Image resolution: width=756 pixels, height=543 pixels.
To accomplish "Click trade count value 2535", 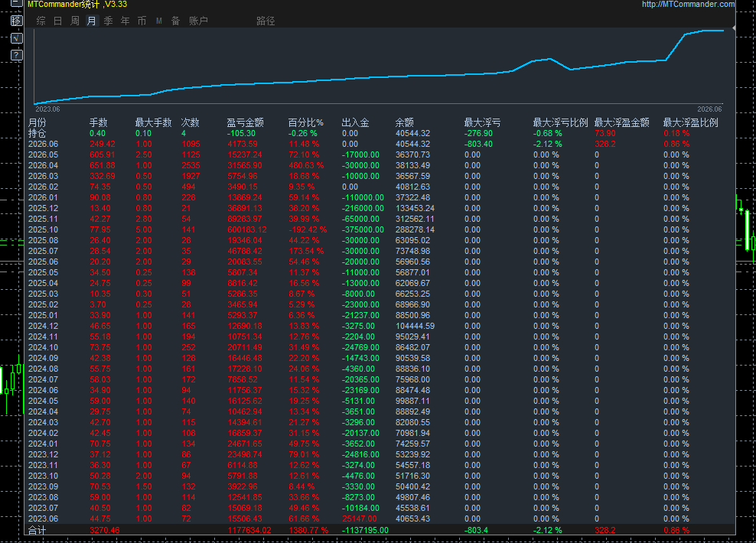I will [x=191, y=165].
